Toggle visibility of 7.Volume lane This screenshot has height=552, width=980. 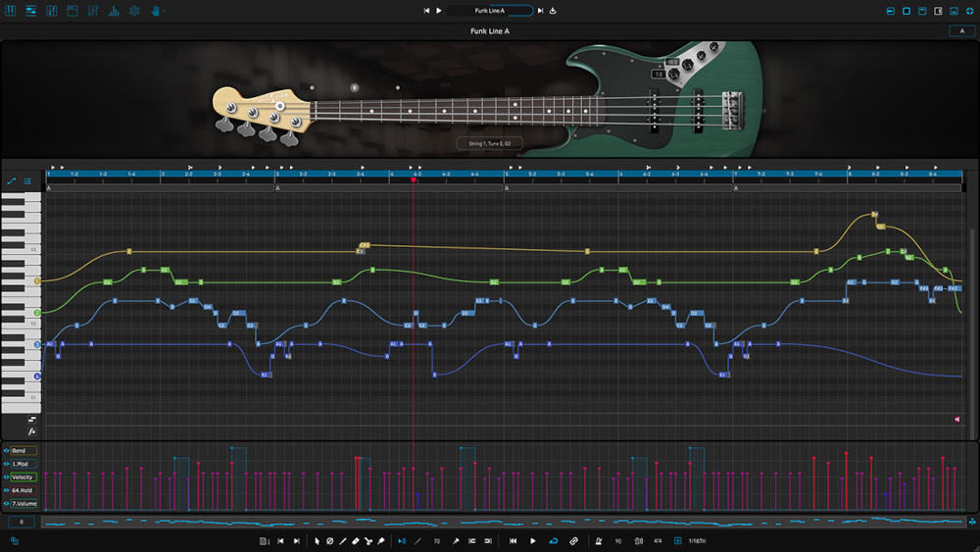pyautogui.click(x=6, y=504)
